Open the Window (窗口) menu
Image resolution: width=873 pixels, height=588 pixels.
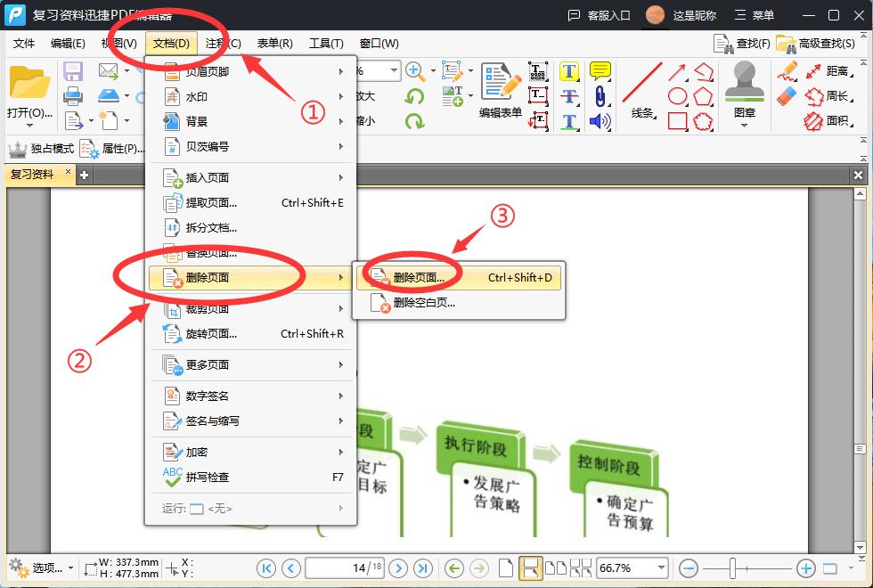(x=379, y=44)
